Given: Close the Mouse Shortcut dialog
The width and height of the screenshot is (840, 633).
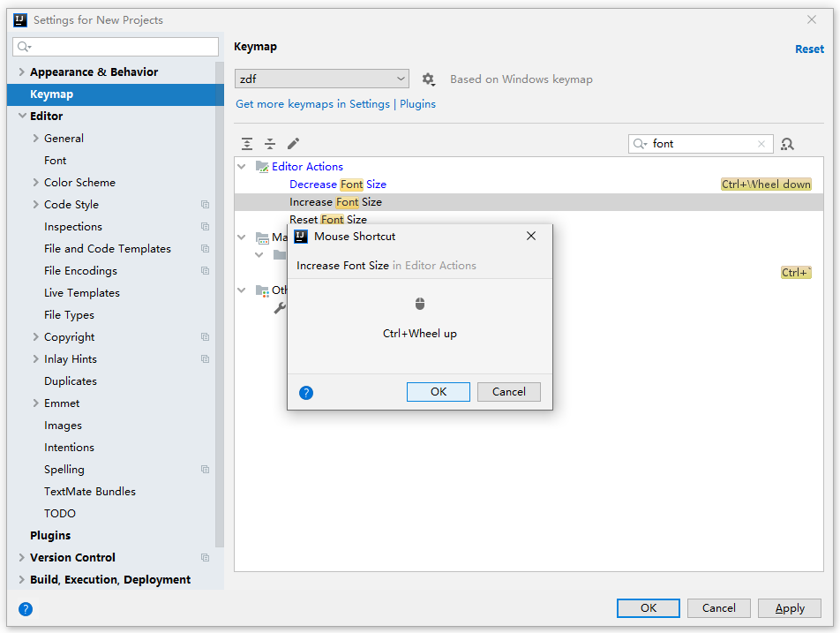Looking at the screenshot, I should (x=531, y=236).
